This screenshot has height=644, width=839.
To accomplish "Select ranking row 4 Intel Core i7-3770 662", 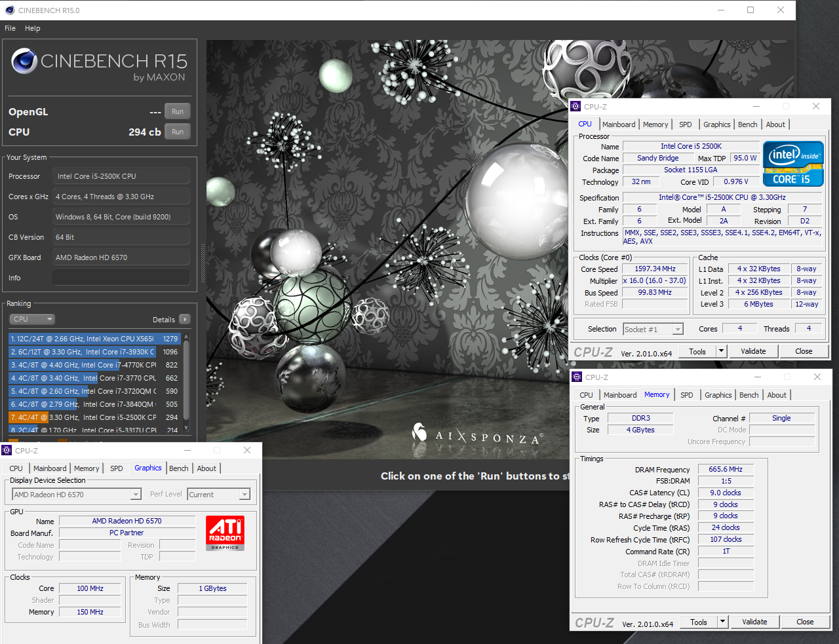I will [95, 378].
